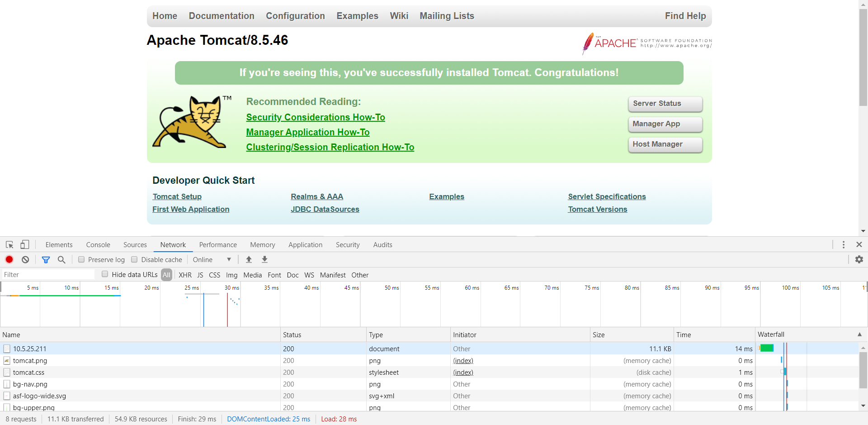Image resolution: width=868 pixels, height=425 pixels.
Task: Open Configuration in navigation bar
Action: 295,16
